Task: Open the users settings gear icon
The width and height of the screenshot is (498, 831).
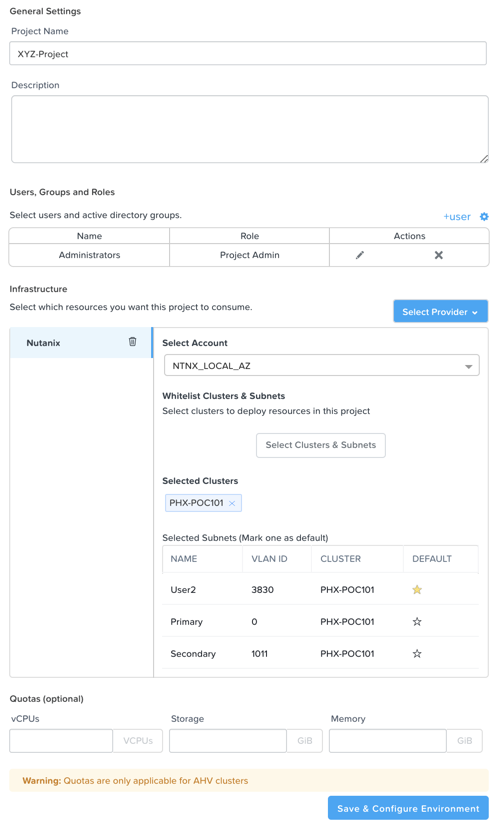Action: 484,217
